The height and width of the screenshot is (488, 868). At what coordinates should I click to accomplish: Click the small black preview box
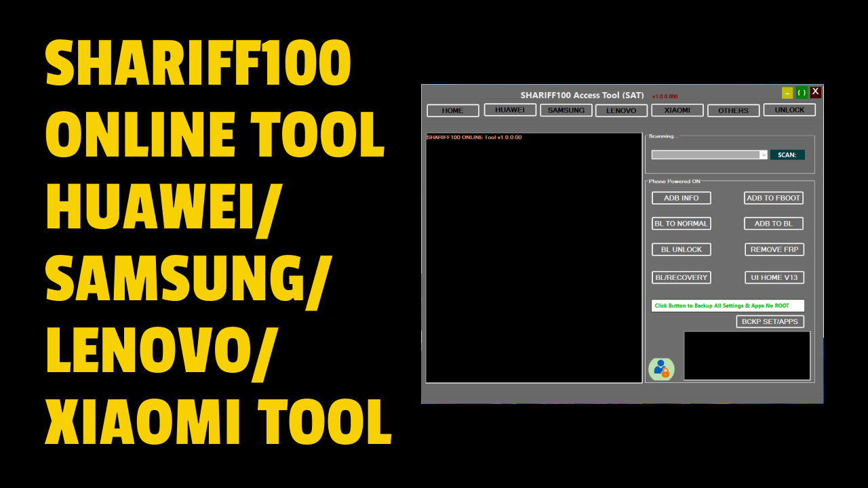pos(747,356)
